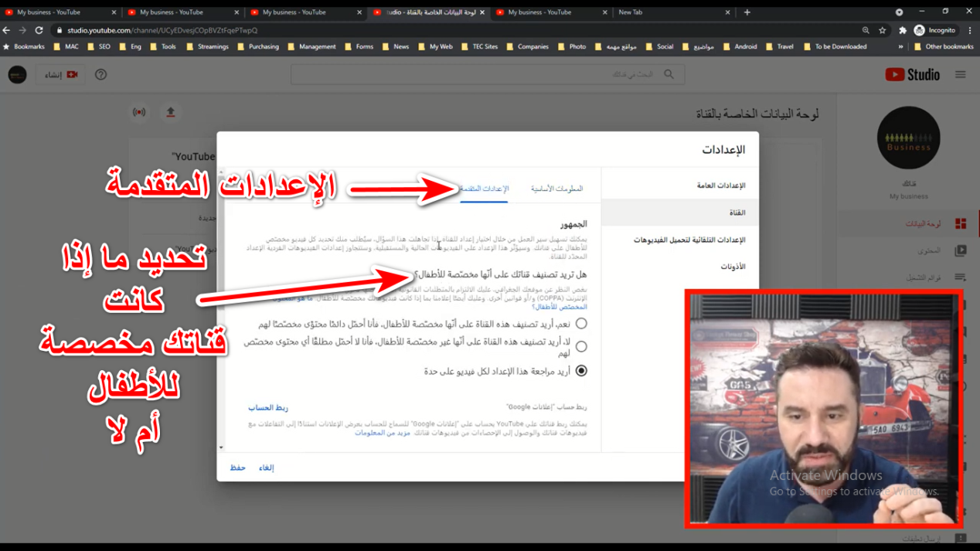Bookmark this page with the star icon
This screenshot has width=980, height=551.
point(883,30)
